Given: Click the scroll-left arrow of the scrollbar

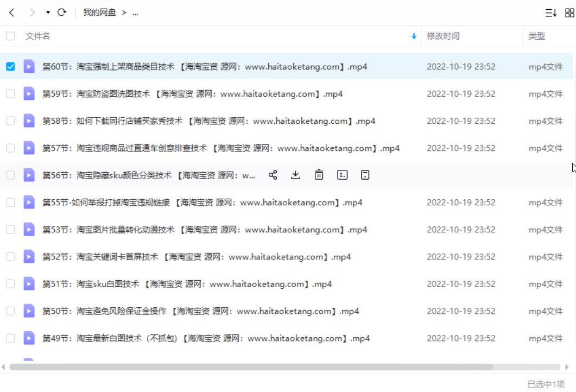Looking at the screenshot, I should 3,367.
